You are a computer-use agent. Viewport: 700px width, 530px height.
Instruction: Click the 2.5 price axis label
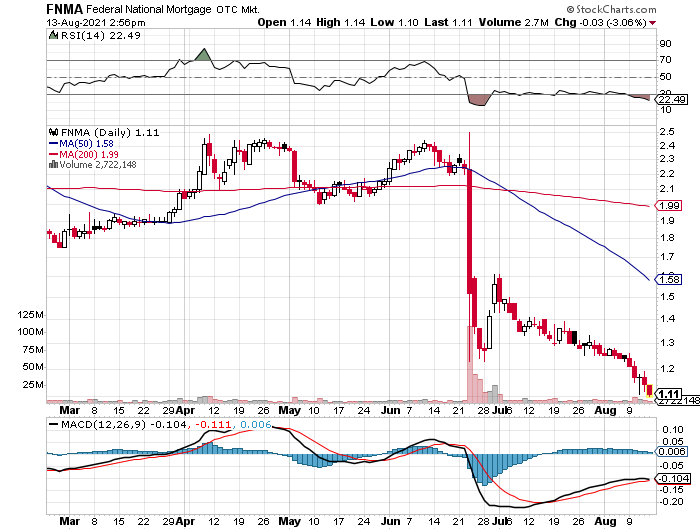point(667,131)
